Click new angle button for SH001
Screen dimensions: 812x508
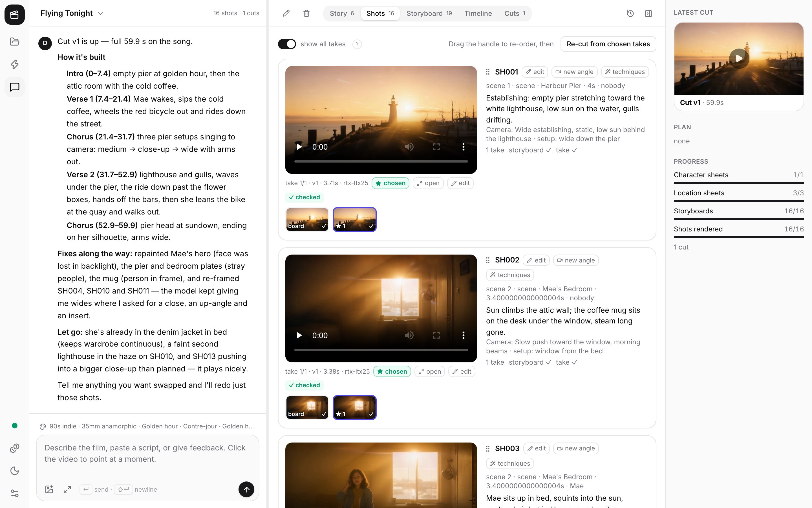point(574,72)
